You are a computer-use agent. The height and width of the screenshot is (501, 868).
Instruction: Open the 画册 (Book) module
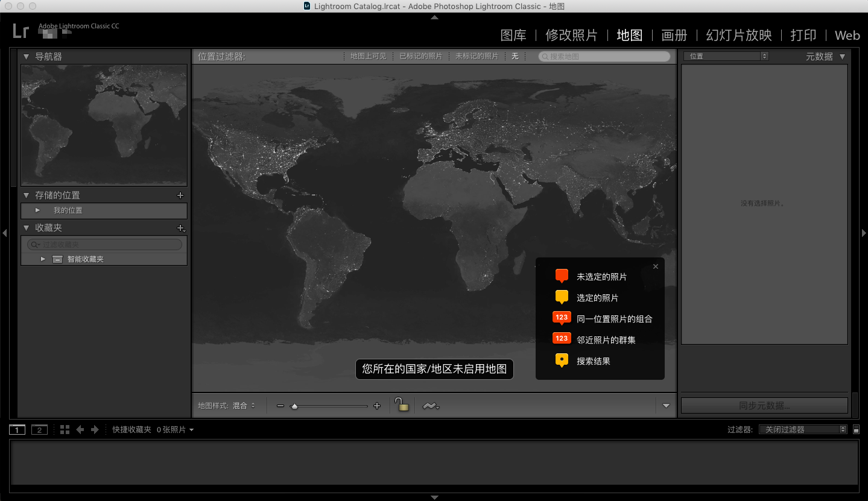(x=674, y=35)
